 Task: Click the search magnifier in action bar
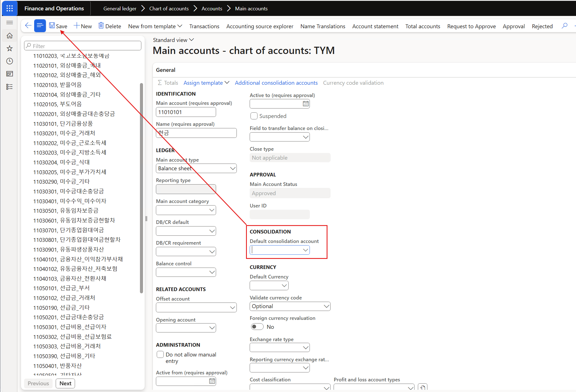565,26
